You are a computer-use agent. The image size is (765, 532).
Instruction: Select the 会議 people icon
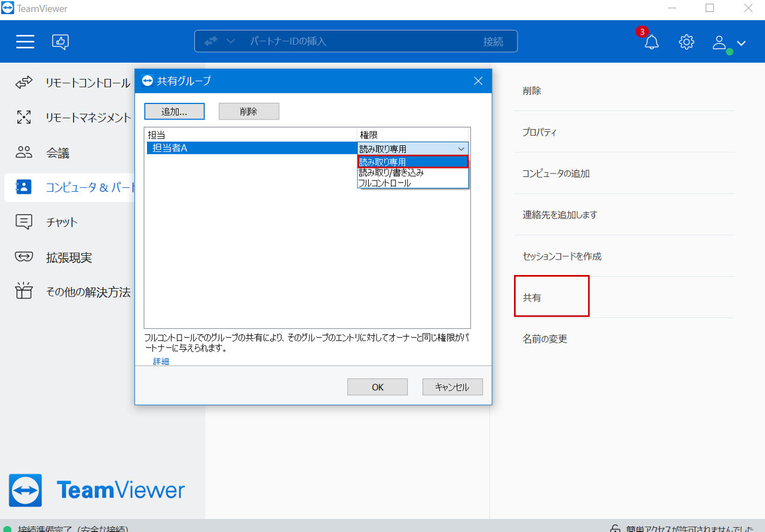tap(24, 152)
